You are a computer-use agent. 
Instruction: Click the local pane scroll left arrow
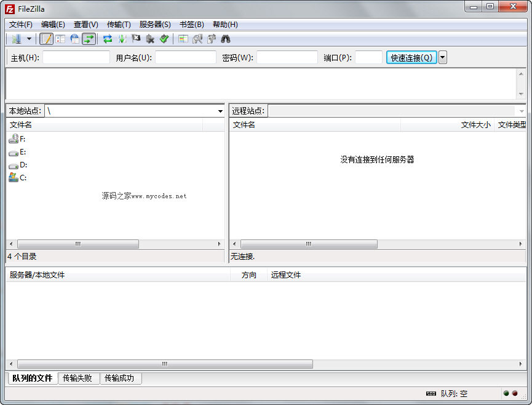pos(11,244)
